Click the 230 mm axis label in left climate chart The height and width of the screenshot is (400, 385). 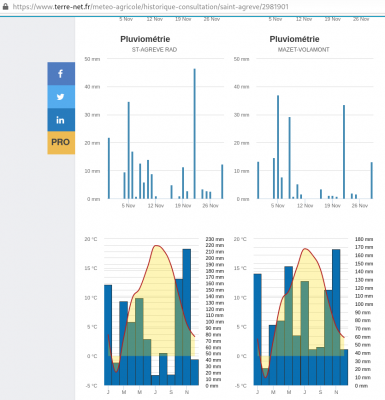pos(215,239)
